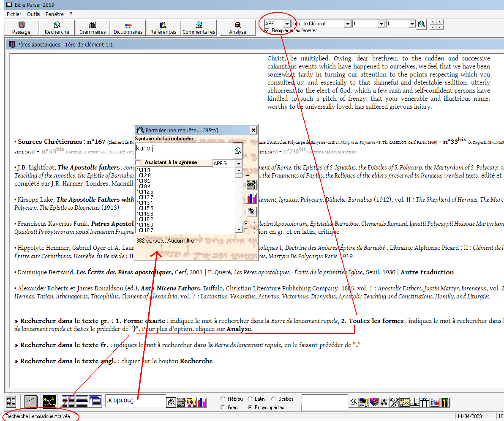This screenshot has height=421, width=504.
Task: Click the notepad pencil icon in bottom quick bar
Action: click(181, 402)
